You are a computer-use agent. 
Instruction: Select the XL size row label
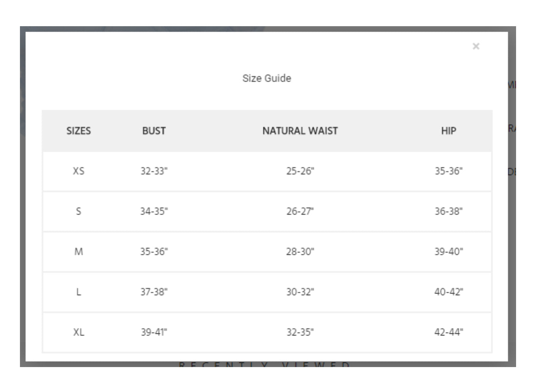pyautogui.click(x=79, y=332)
